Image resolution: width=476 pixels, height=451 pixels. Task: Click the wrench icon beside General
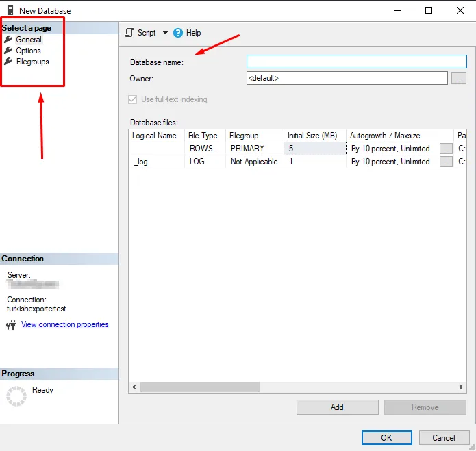pos(8,40)
